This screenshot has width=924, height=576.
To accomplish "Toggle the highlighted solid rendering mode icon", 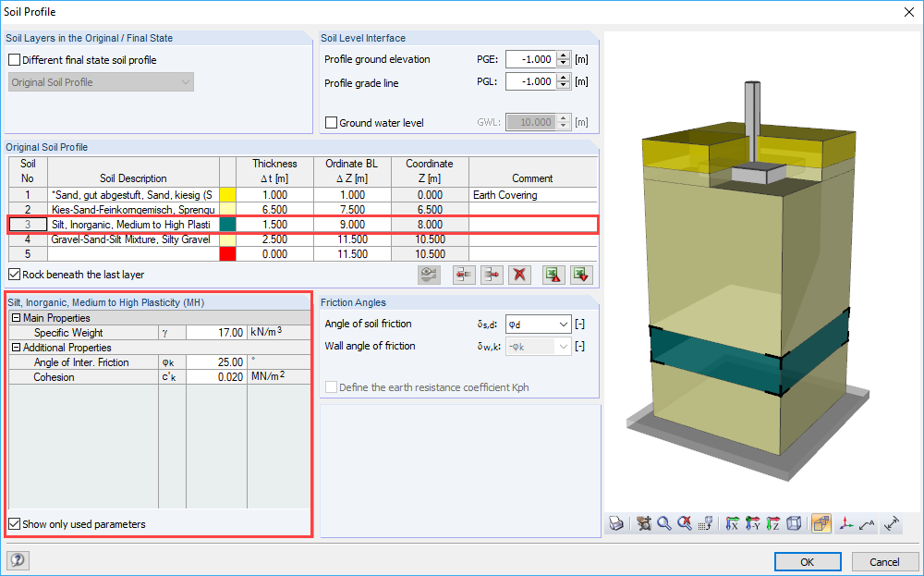I will tap(821, 523).
